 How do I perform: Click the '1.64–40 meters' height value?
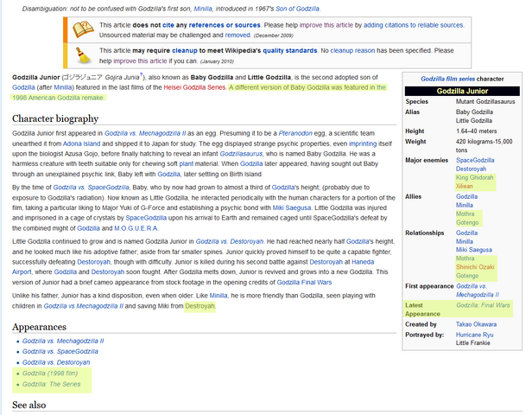(477, 131)
